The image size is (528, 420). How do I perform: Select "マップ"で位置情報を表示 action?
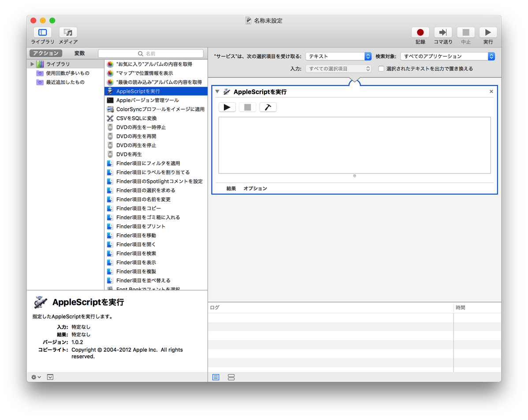(x=156, y=73)
